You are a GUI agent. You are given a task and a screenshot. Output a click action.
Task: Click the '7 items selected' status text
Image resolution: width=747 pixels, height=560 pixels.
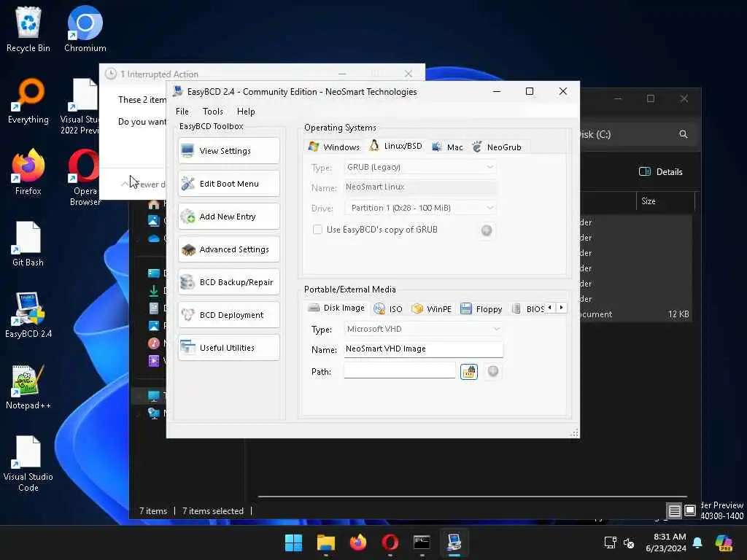tap(212, 511)
